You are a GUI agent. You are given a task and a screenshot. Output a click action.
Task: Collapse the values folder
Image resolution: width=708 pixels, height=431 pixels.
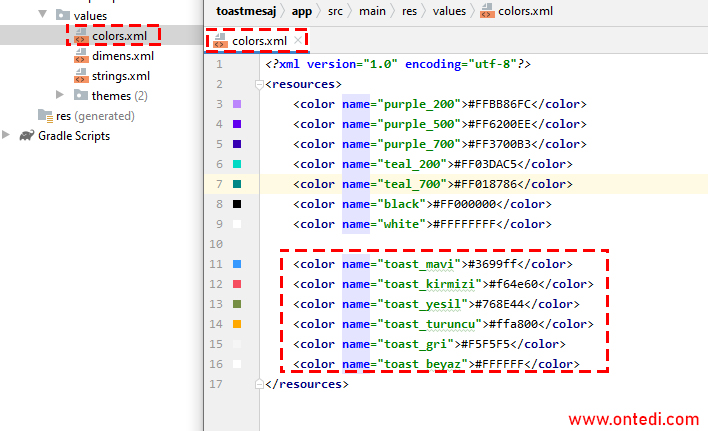click(x=42, y=14)
